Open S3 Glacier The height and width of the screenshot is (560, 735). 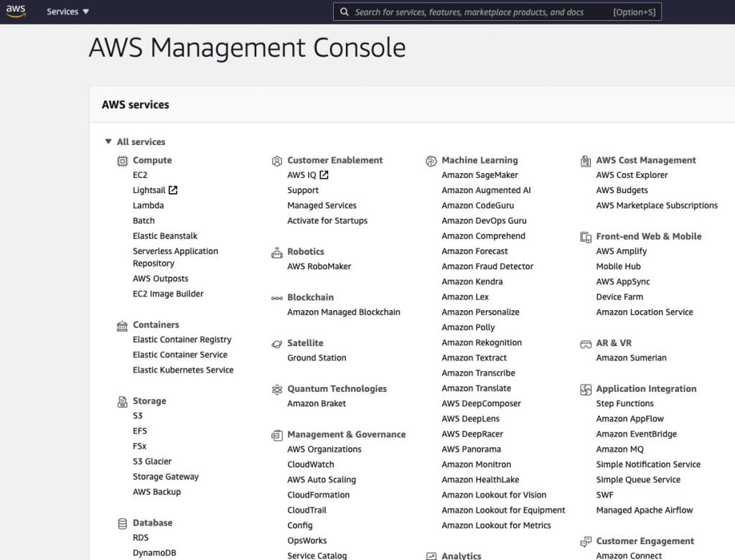tap(152, 462)
